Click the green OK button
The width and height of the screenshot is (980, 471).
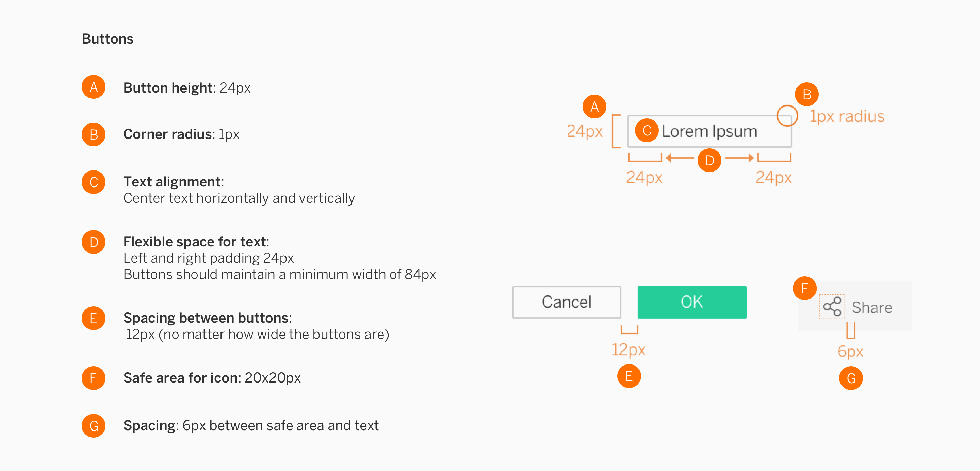(x=692, y=302)
